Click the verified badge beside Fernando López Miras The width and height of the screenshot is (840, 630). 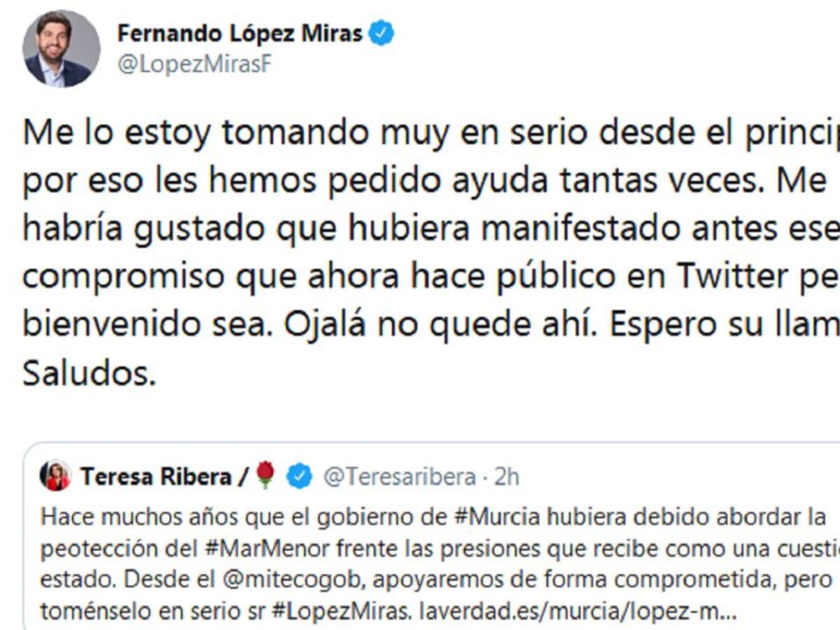click(381, 33)
